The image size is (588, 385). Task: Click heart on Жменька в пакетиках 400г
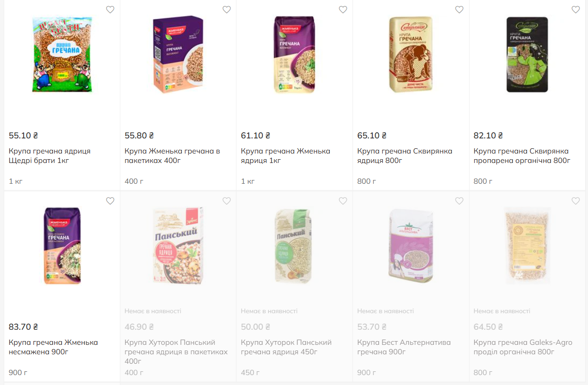(227, 9)
